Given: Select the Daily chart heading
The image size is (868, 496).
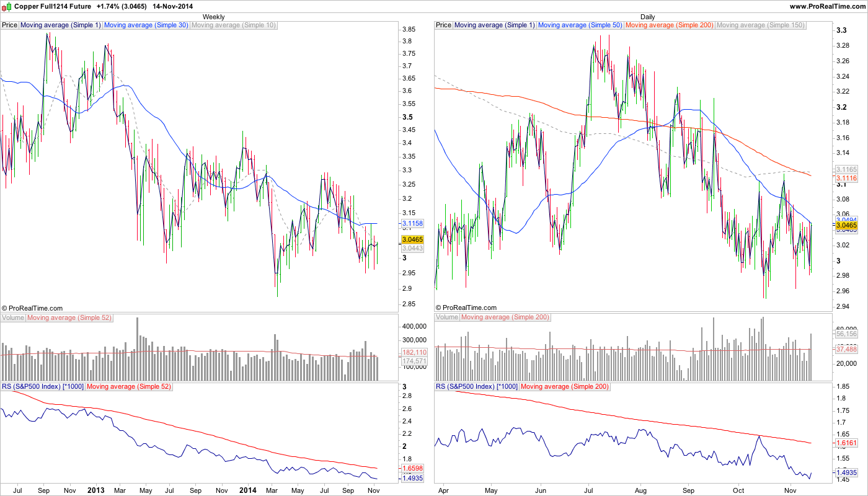Looking at the screenshot, I should 648,17.
